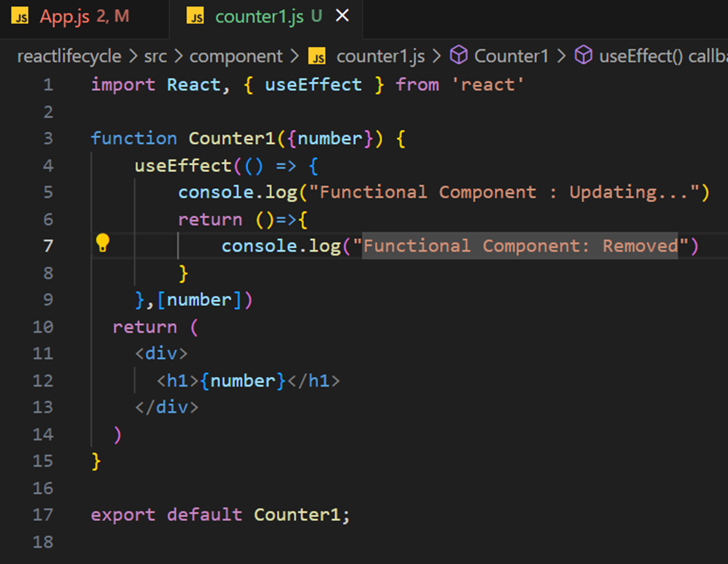Select the Counter1 symbol breadcrumb

click(511, 57)
